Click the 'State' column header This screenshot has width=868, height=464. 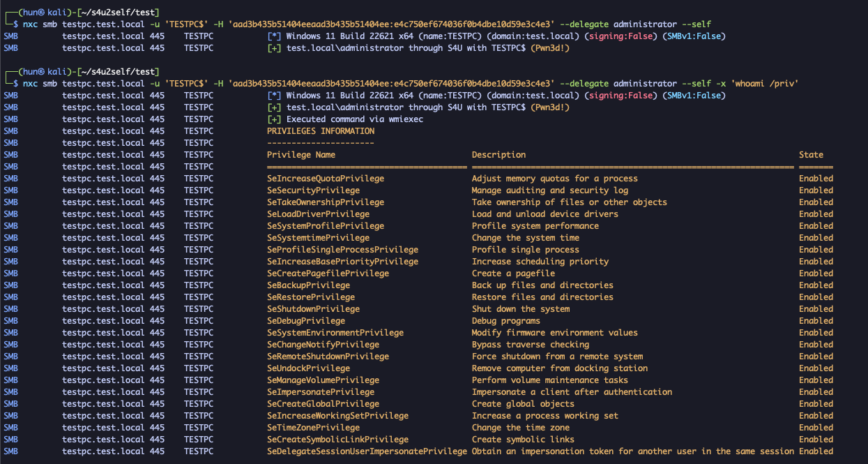[811, 155]
